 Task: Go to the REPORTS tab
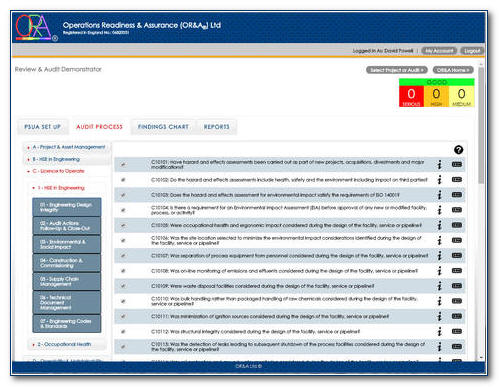click(x=216, y=127)
